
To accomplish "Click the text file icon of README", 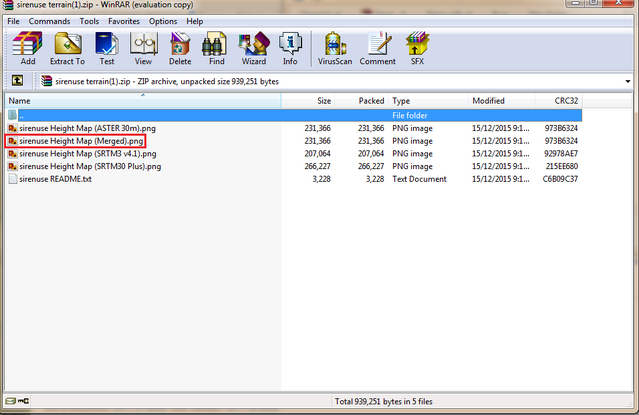I will (x=13, y=179).
